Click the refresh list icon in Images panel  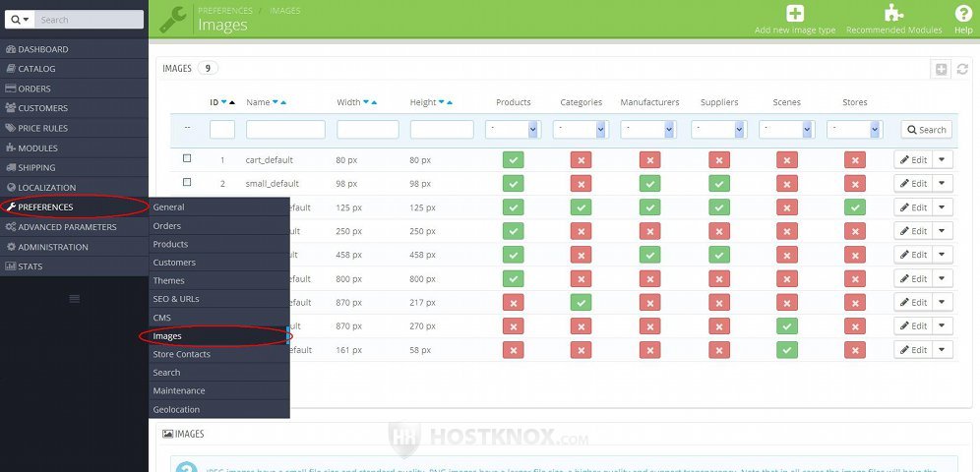(x=962, y=69)
